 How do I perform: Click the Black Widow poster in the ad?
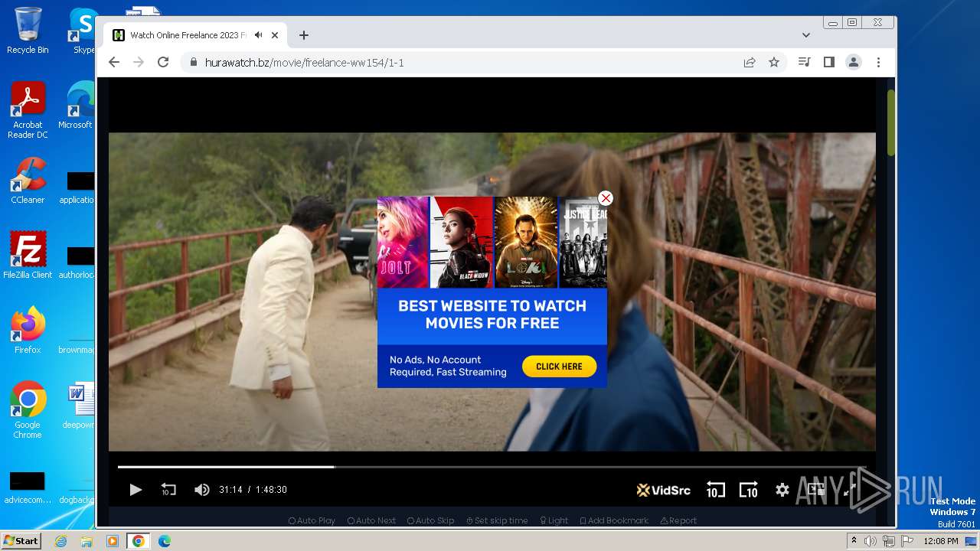(x=461, y=242)
